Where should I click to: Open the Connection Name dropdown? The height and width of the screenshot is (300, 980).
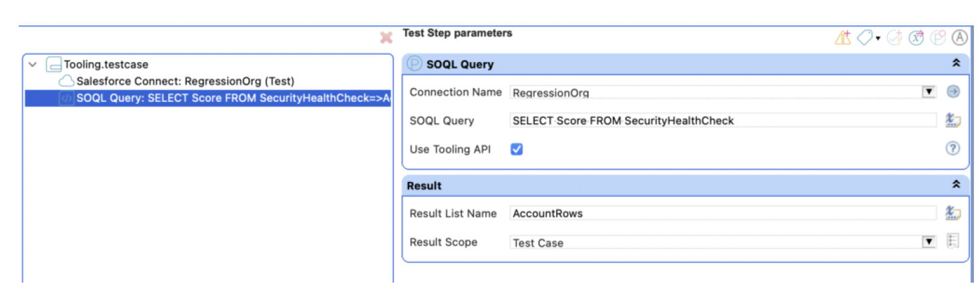coord(929,92)
